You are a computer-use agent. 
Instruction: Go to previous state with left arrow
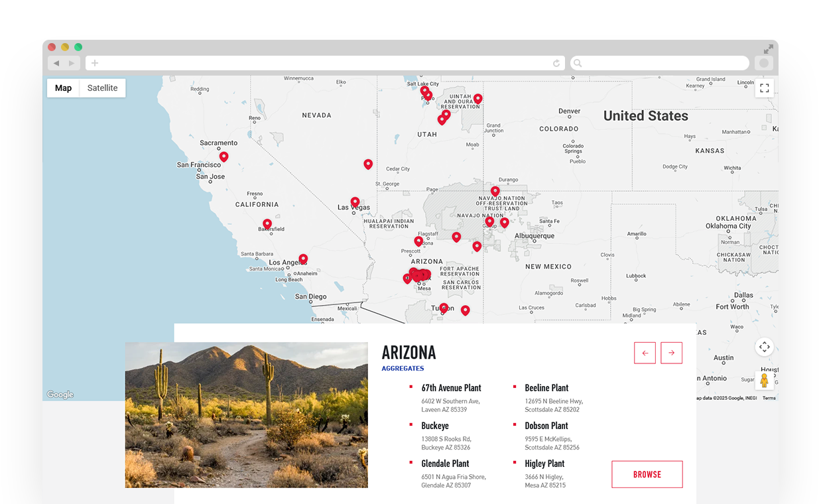click(x=645, y=353)
